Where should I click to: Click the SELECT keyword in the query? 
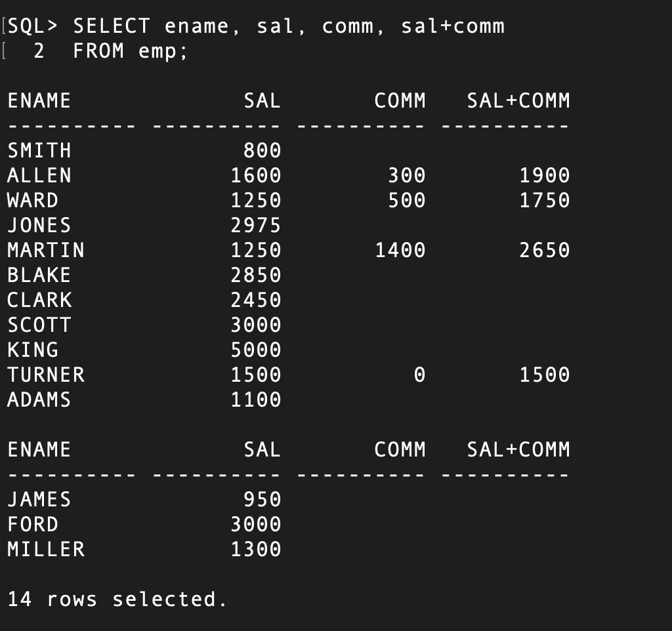click(112, 26)
